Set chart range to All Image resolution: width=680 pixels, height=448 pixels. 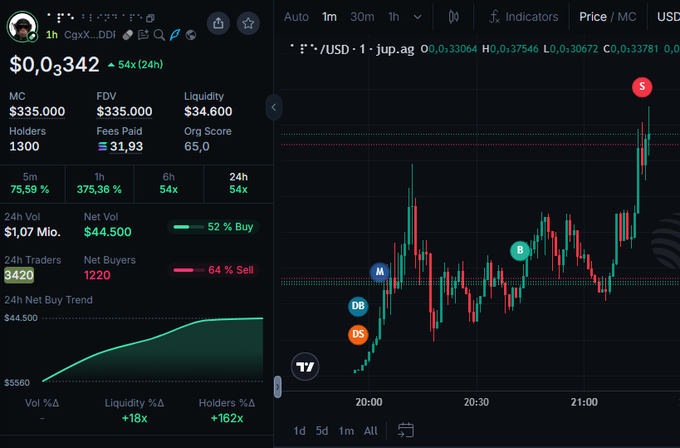[370, 431]
